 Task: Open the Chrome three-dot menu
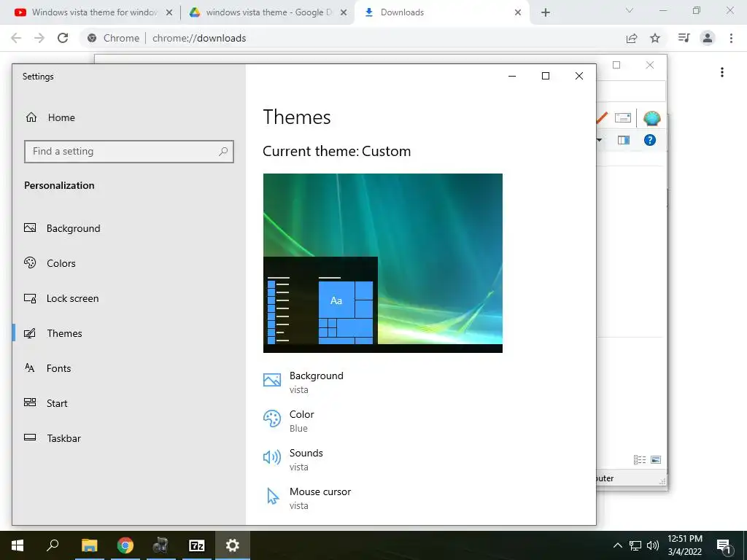(731, 38)
